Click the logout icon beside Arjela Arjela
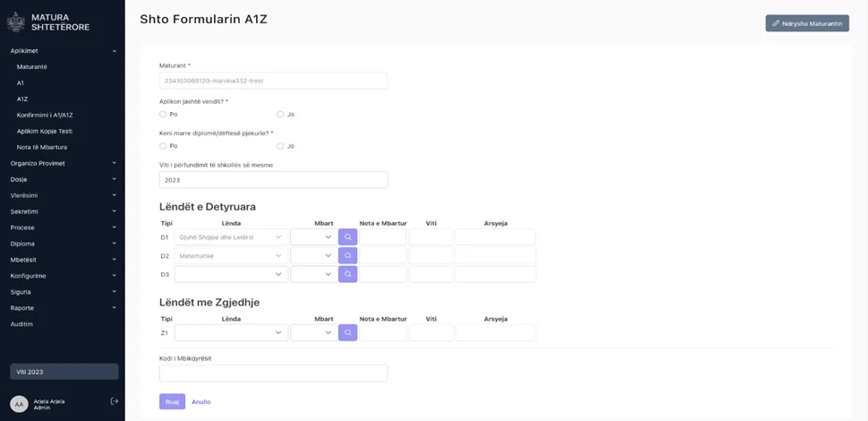Image resolution: width=868 pixels, height=421 pixels. 115,401
